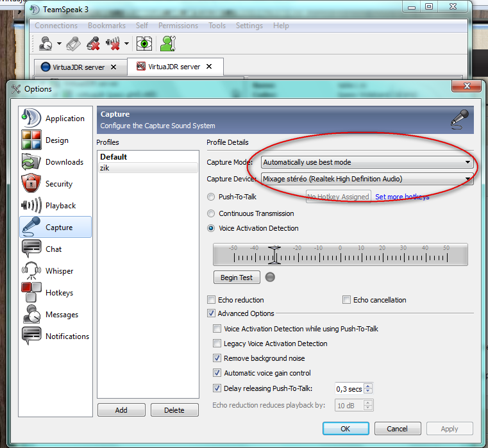Open the Tools menu
The width and height of the screenshot is (488, 448).
(x=217, y=26)
